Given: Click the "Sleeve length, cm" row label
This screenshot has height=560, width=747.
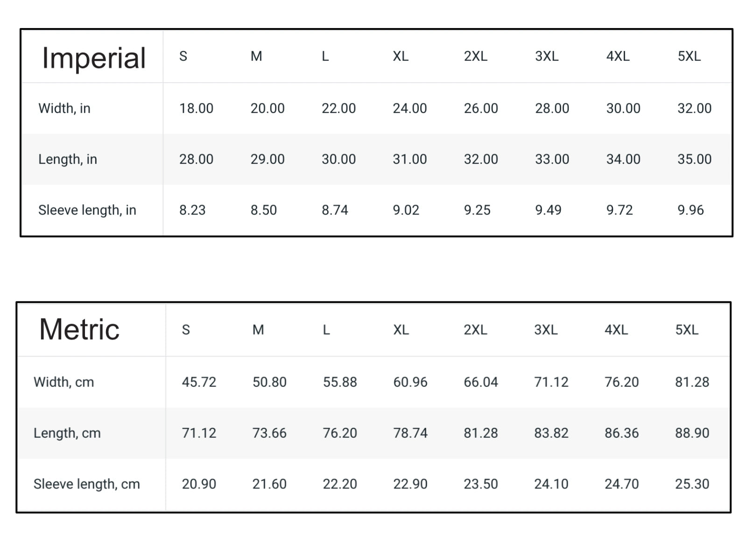Looking at the screenshot, I should tap(87, 484).
